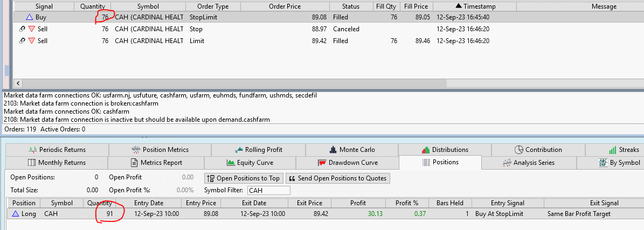Viewport: 644px width, 230px height.
Task: Open the Distributions tab
Action: 445,149
